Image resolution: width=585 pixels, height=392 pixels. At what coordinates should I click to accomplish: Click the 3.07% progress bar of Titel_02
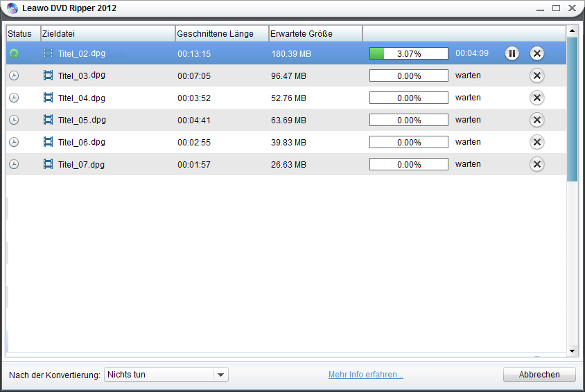tap(409, 53)
